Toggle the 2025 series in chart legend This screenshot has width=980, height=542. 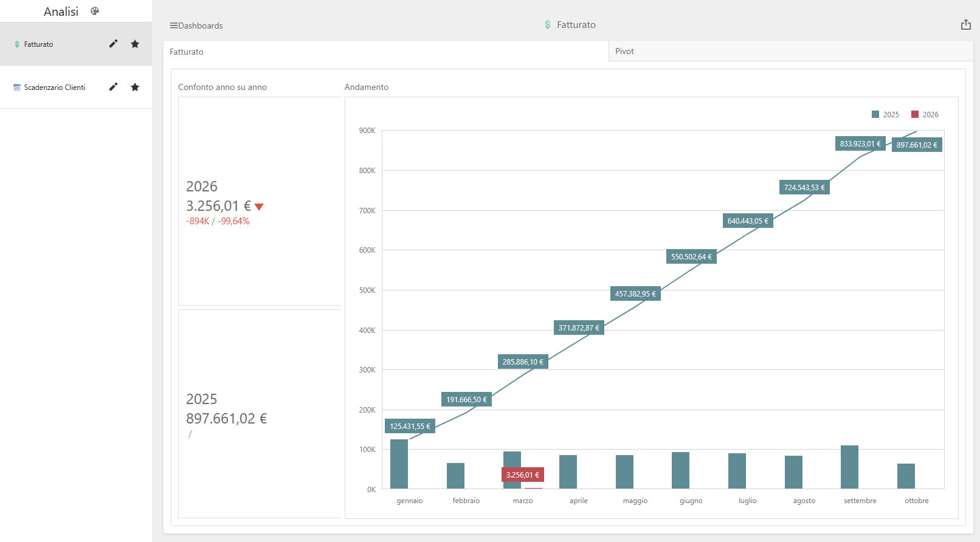tap(885, 114)
